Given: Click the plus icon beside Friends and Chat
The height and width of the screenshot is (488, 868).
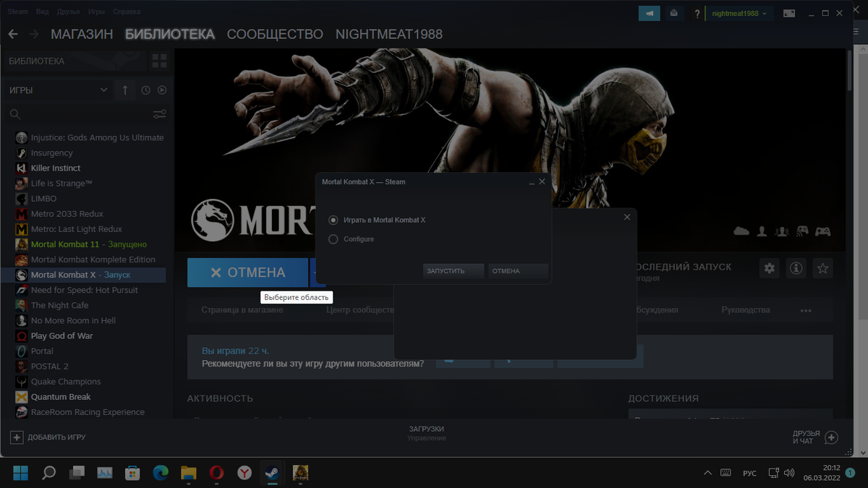Looking at the screenshot, I should (831, 437).
